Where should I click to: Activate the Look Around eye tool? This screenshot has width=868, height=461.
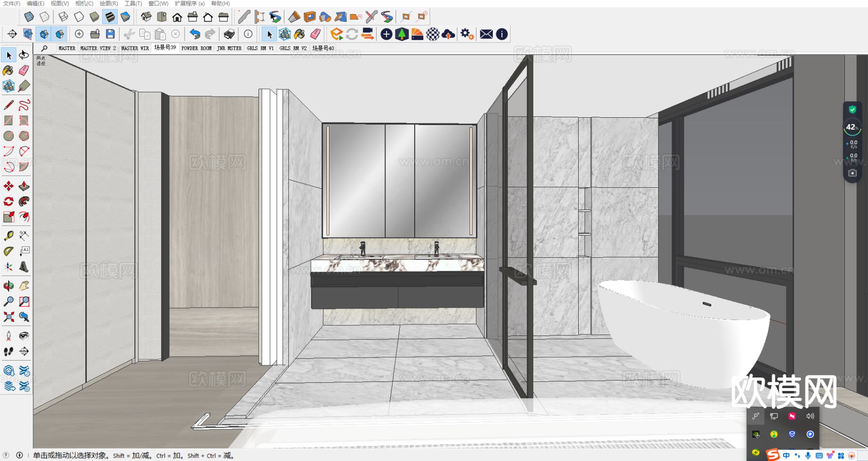(24, 335)
